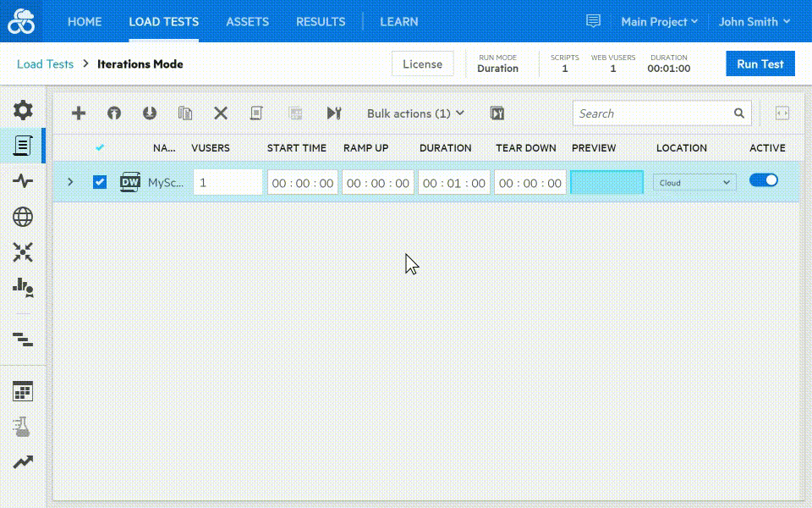The height and width of the screenshot is (508, 812).
Task: Open the calendar grid icon in the sidebar
Action: tap(23, 390)
